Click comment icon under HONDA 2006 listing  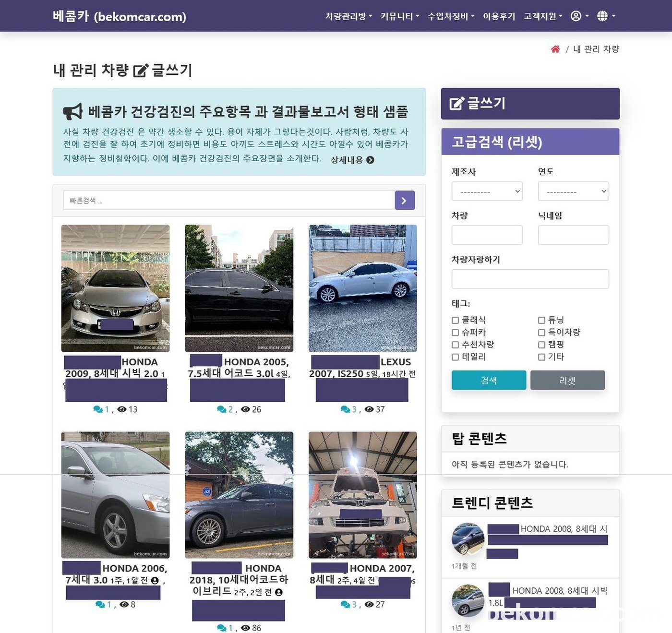click(x=100, y=605)
